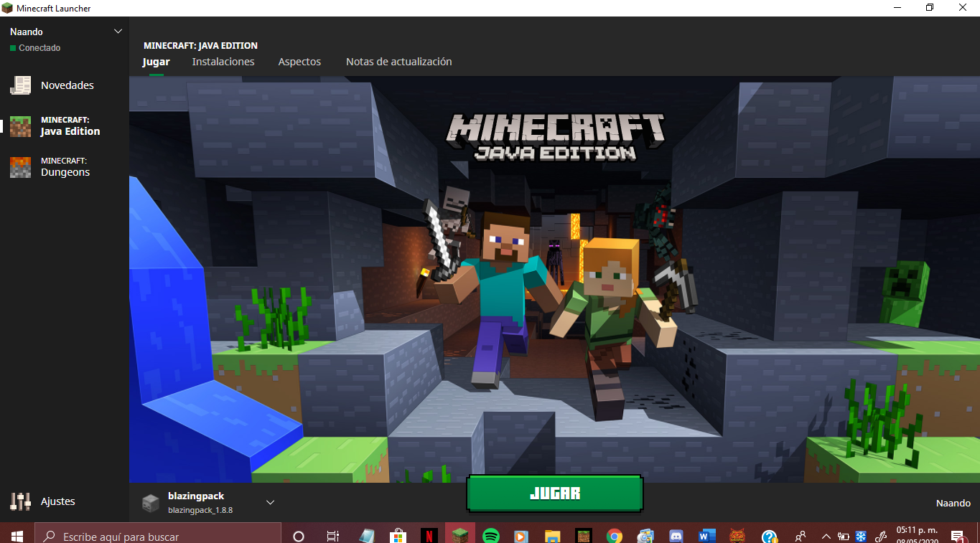The height and width of the screenshot is (543, 980).
Task: Switch to the Jugar tab
Action: 156,62
